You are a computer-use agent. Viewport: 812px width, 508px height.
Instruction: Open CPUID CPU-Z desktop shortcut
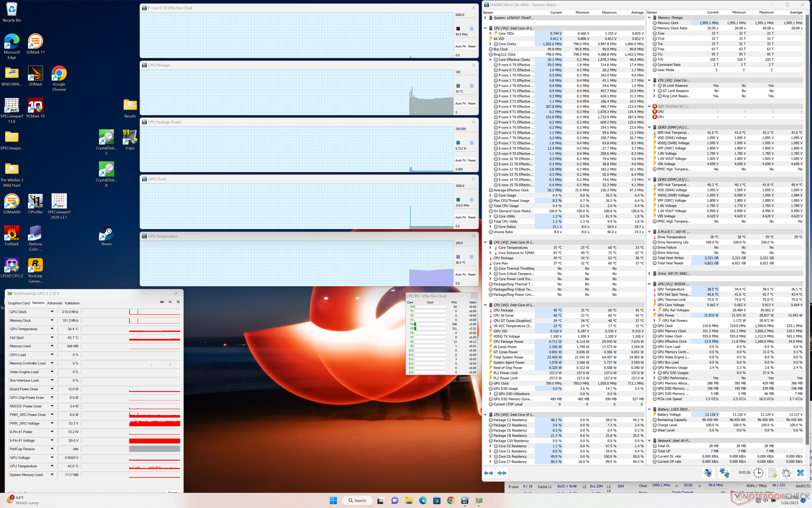click(x=12, y=268)
